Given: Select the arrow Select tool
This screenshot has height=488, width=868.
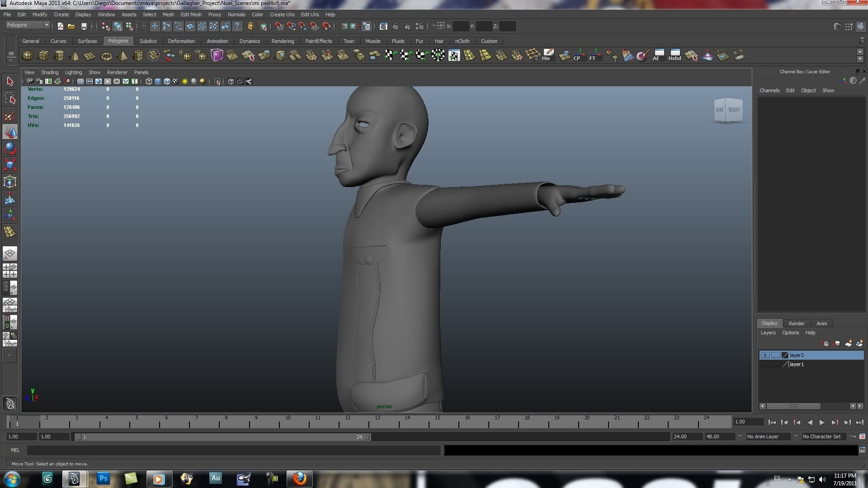Looking at the screenshot, I should click(10, 82).
